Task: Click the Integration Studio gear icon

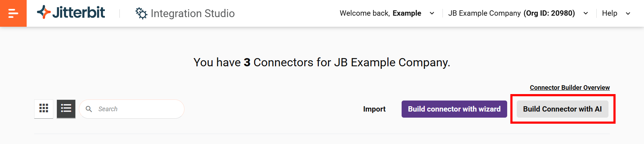Action: pos(141,14)
